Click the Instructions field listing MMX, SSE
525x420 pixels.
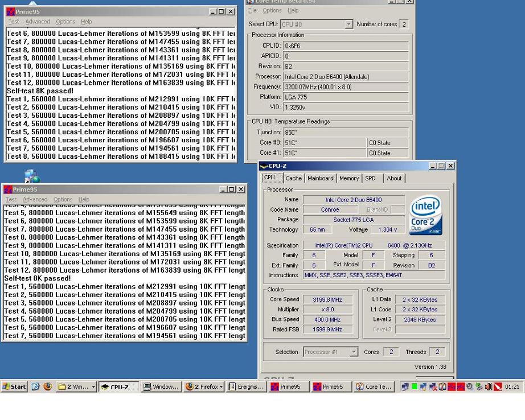pos(374,275)
